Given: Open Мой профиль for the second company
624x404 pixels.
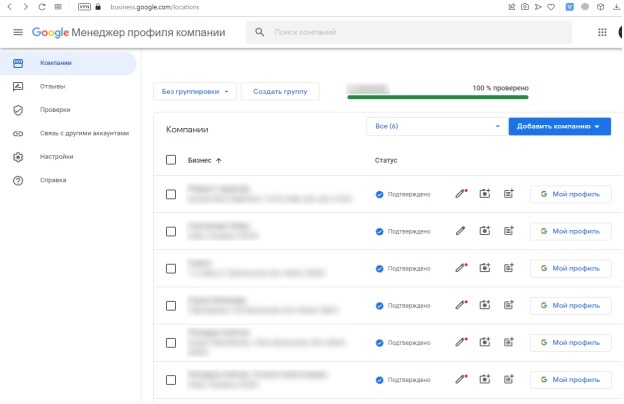Looking at the screenshot, I should (570, 231).
